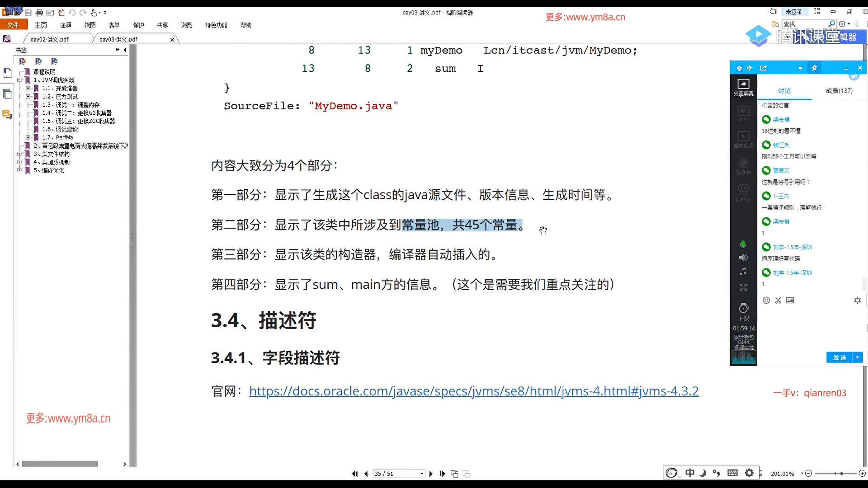This screenshot has height=488, width=868.
Task: Click the share screen icon
Action: click(743, 87)
